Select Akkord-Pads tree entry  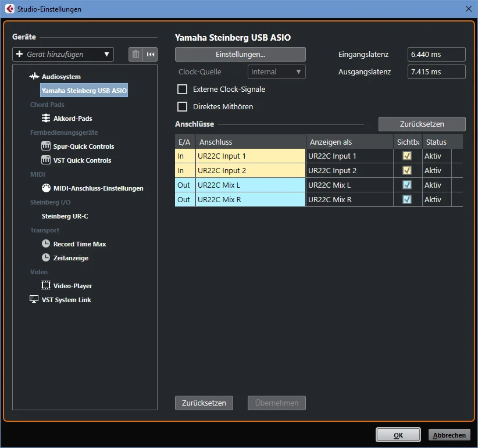point(73,119)
